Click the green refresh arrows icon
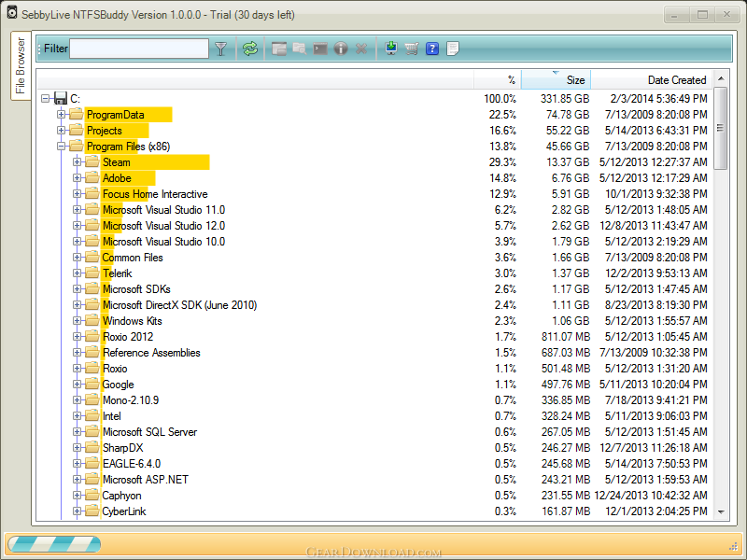Viewport: 747px width, 560px height. (249, 49)
